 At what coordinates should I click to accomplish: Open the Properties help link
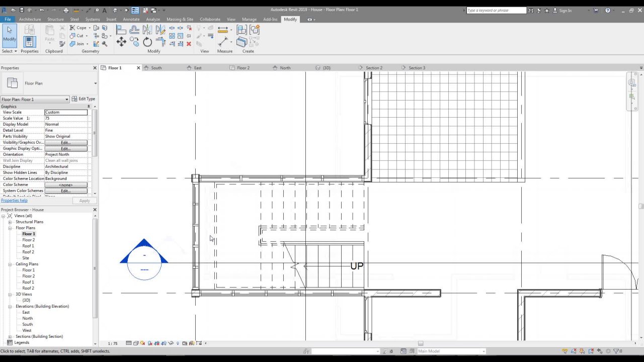coord(14,200)
